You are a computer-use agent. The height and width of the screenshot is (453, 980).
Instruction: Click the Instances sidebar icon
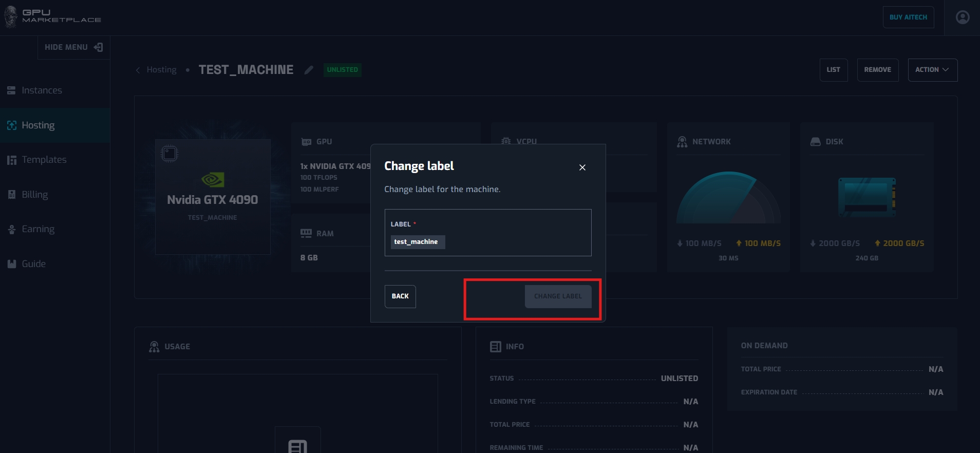point(11,90)
